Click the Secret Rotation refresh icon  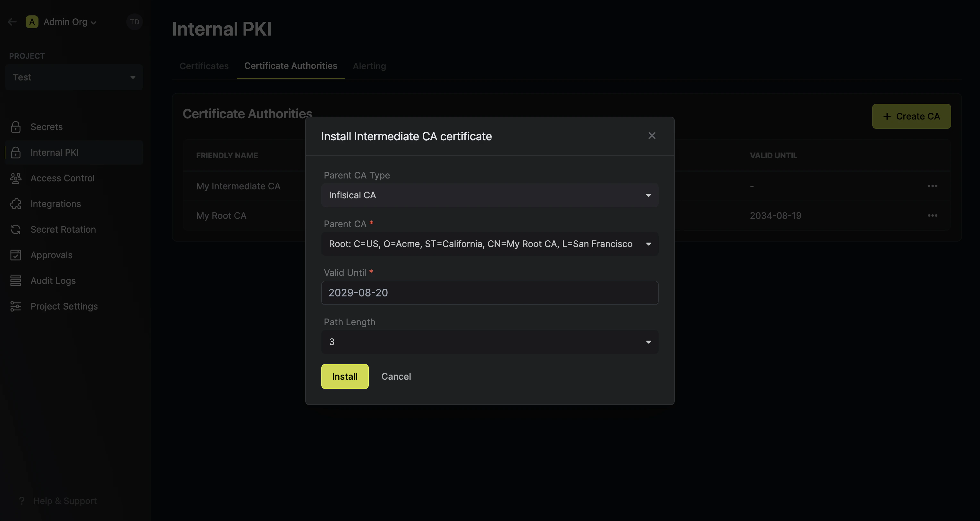(x=16, y=229)
